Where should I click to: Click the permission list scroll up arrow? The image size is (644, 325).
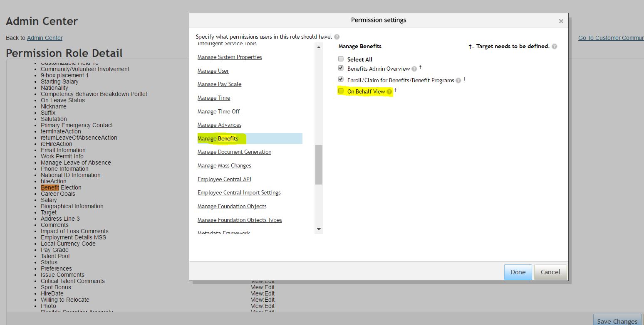[x=319, y=47]
